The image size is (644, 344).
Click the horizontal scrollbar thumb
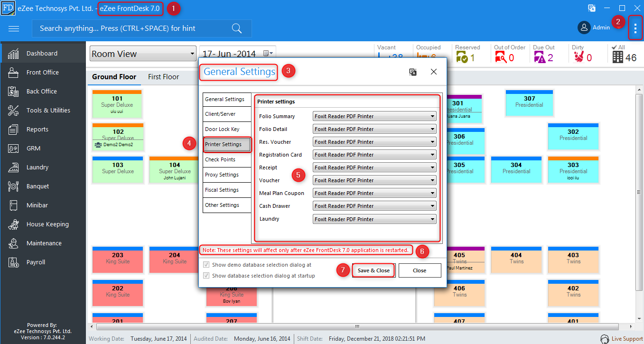coord(357,327)
